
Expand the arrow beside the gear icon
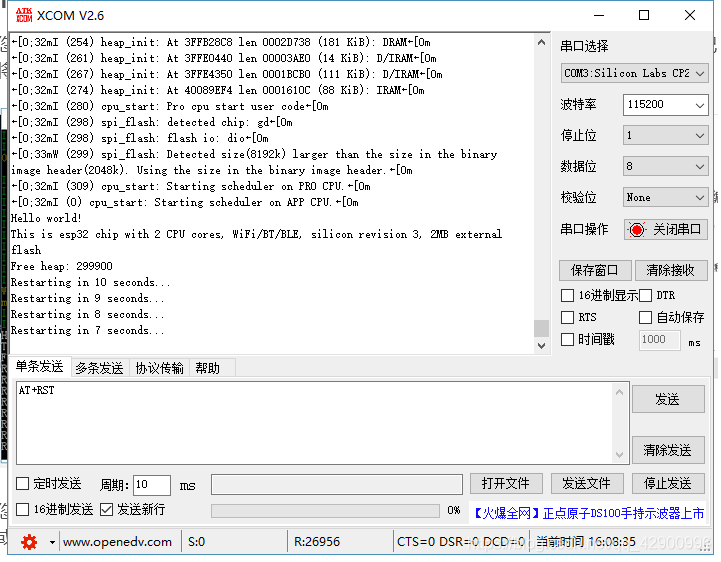coord(52,542)
